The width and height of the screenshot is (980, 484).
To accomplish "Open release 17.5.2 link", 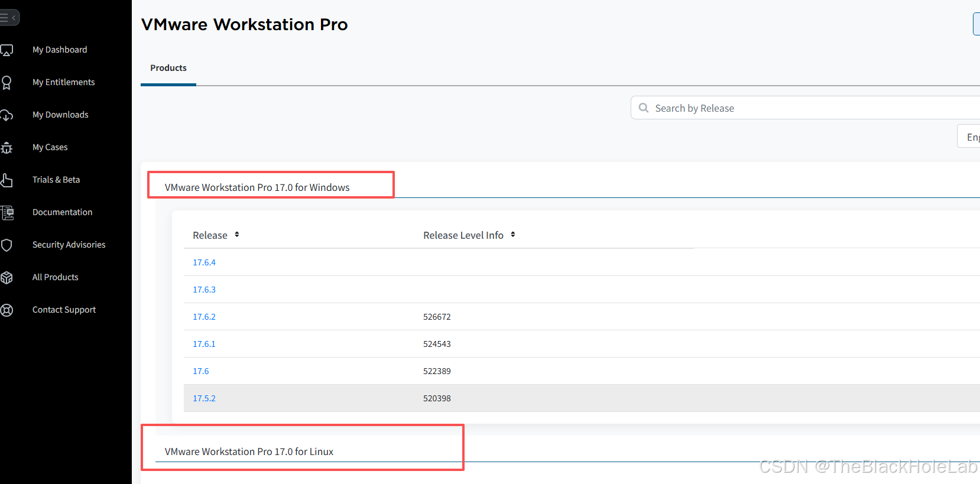I will 204,398.
